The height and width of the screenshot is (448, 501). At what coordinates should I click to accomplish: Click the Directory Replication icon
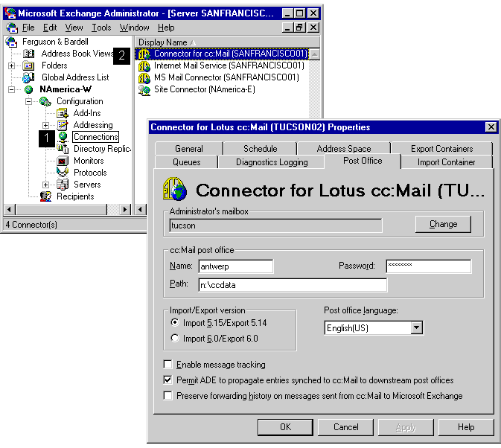(63, 149)
